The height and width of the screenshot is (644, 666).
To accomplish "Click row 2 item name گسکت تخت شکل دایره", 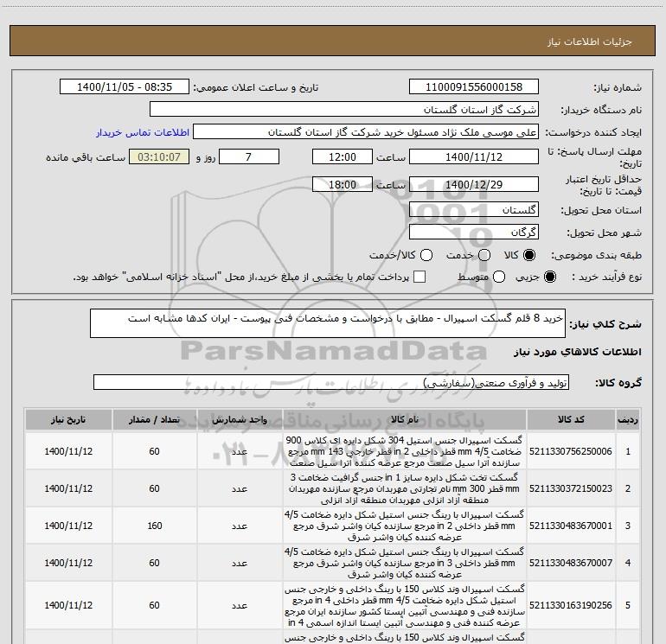I will click(405, 488).
